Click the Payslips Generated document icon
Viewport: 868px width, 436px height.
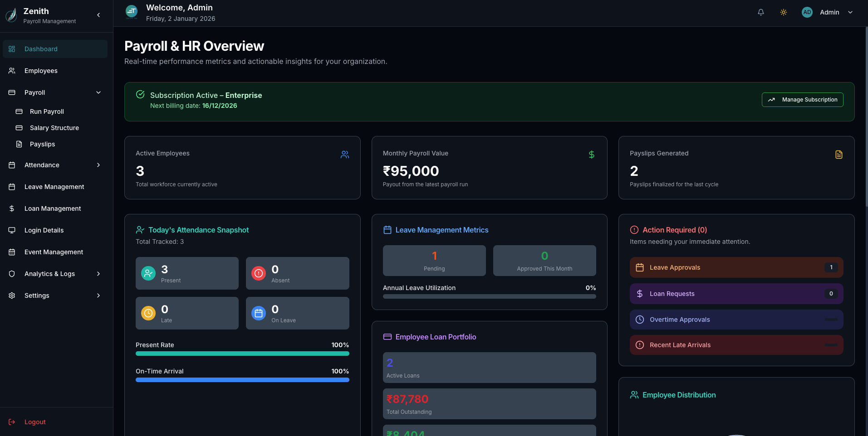[839, 155]
